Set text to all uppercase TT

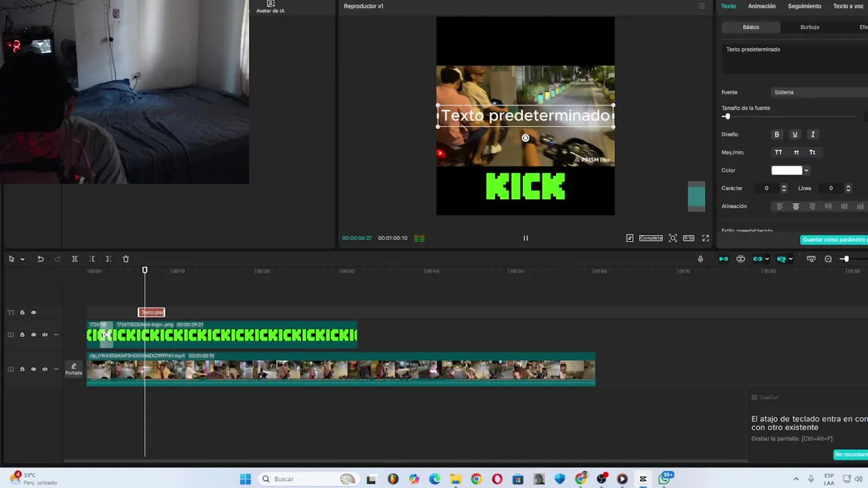pos(778,152)
